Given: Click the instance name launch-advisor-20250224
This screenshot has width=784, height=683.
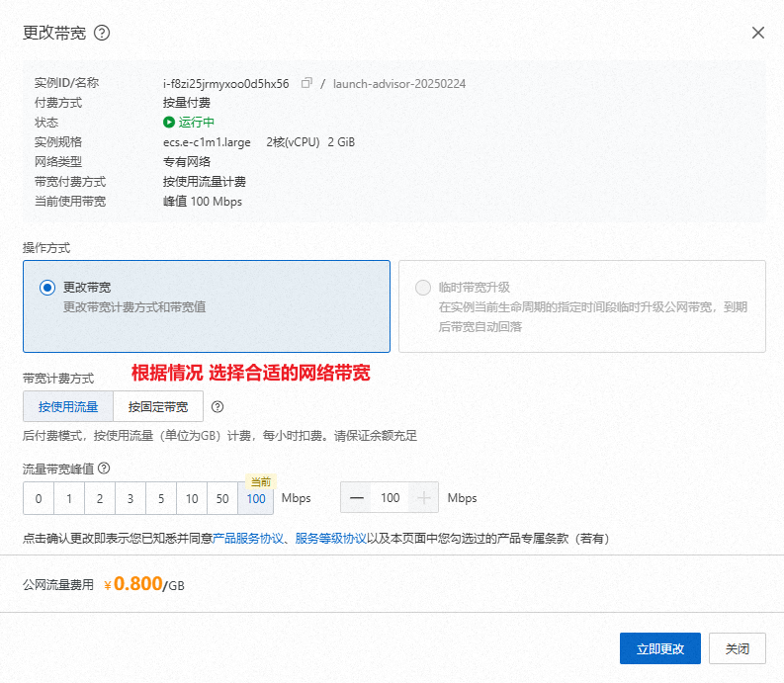Looking at the screenshot, I should pyautogui.click(x=399, y=83).
